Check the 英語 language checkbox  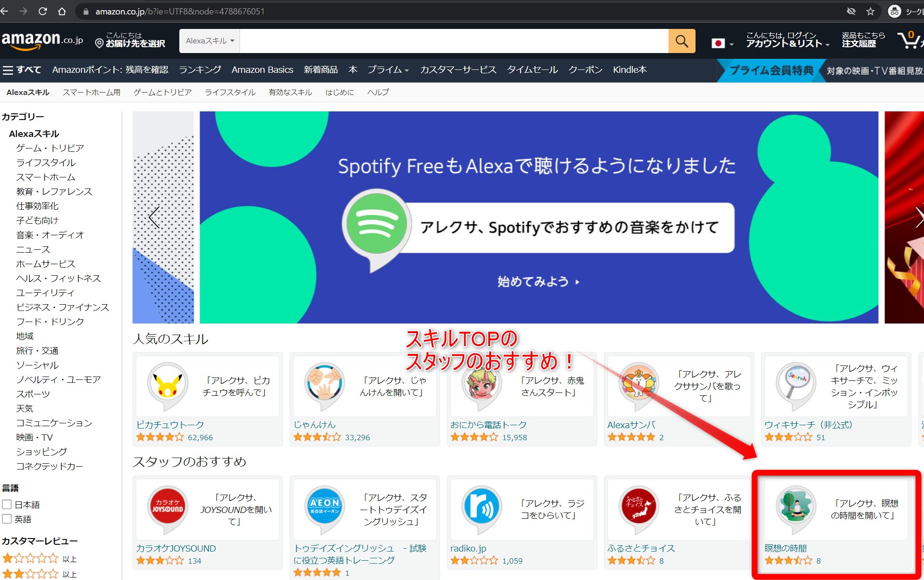(7, 519)
